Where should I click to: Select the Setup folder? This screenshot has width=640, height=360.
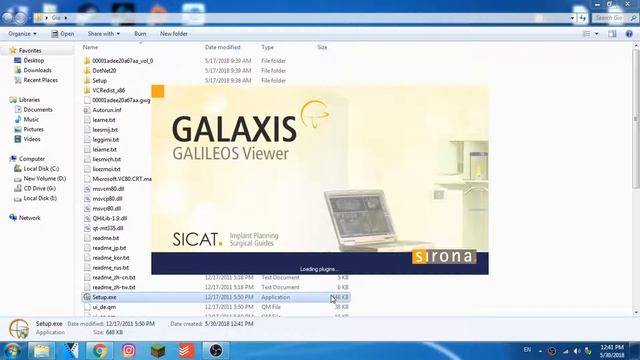tap(100, 80)
